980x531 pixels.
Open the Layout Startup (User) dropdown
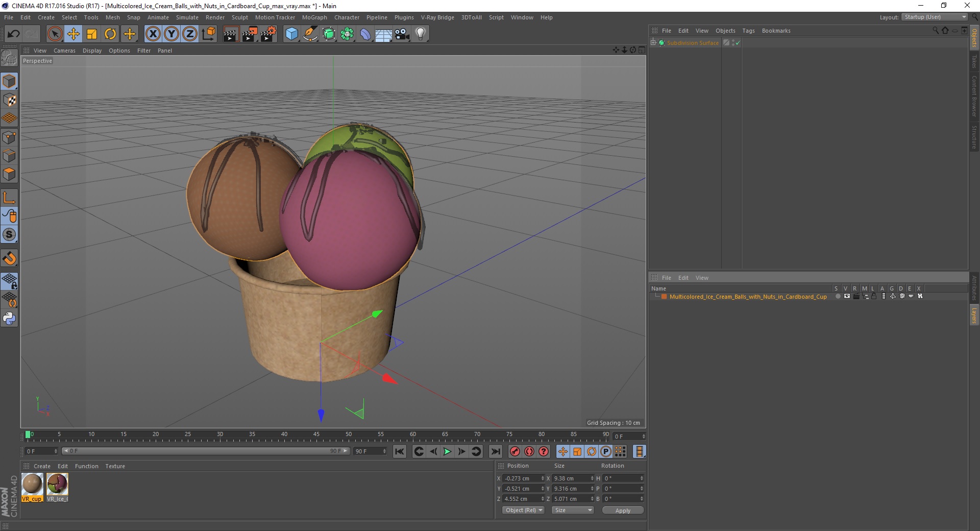935,17
